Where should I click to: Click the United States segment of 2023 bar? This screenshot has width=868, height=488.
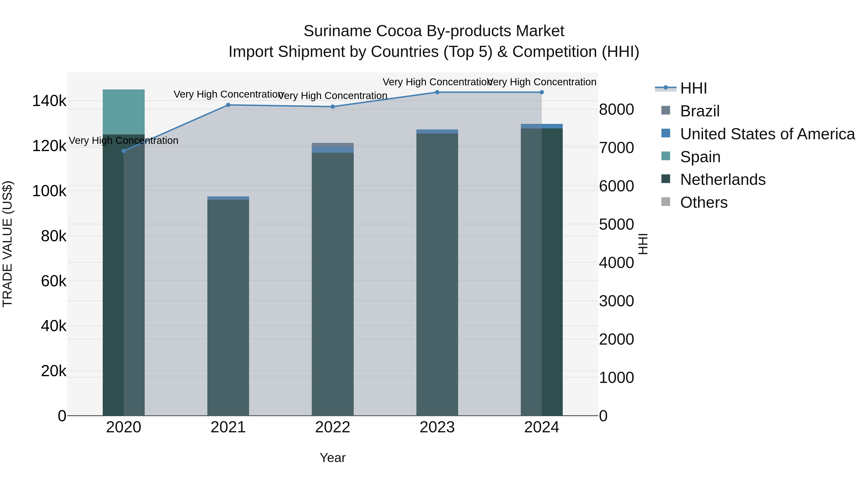coord(437,132)
